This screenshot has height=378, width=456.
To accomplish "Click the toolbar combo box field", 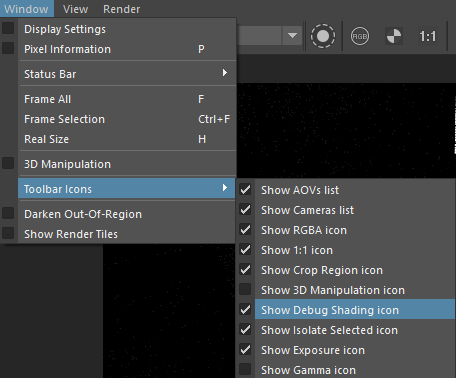I will pos(259,35).
